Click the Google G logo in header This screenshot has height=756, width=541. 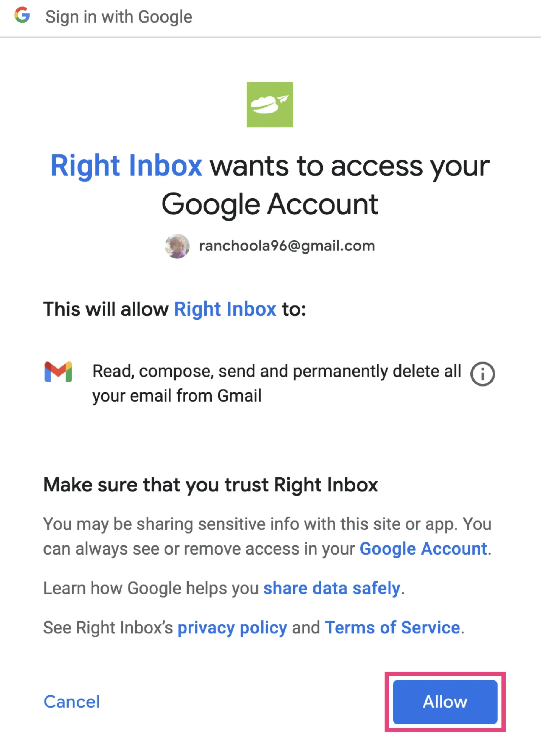tap(22, 15)
